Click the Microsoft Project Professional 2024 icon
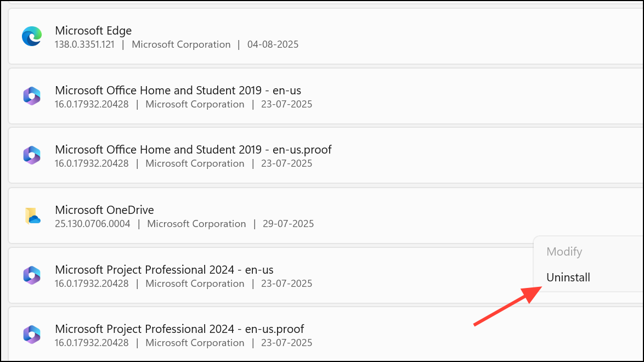Viewport: 644px width, 362px height. coord(32,275)
